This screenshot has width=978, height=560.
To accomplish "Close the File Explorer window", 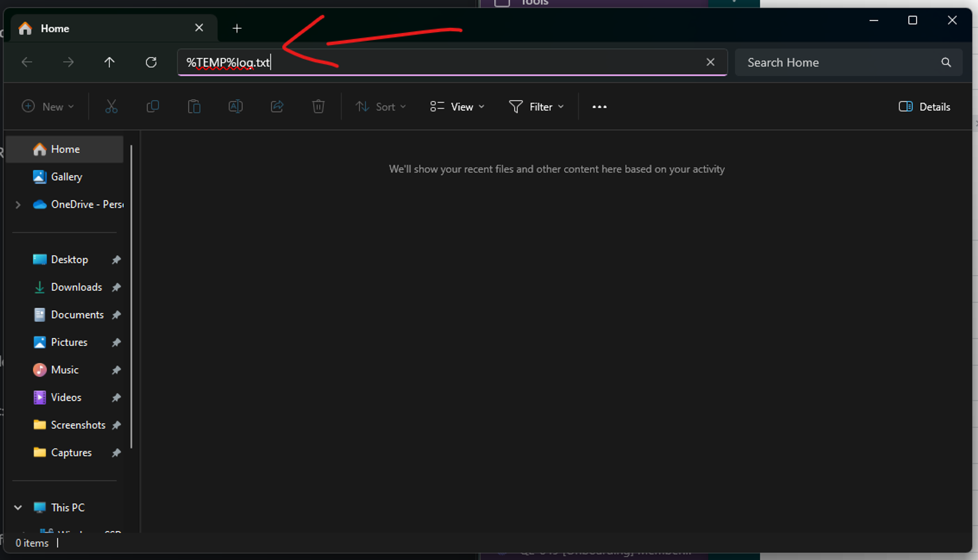I will coord(952,21).
